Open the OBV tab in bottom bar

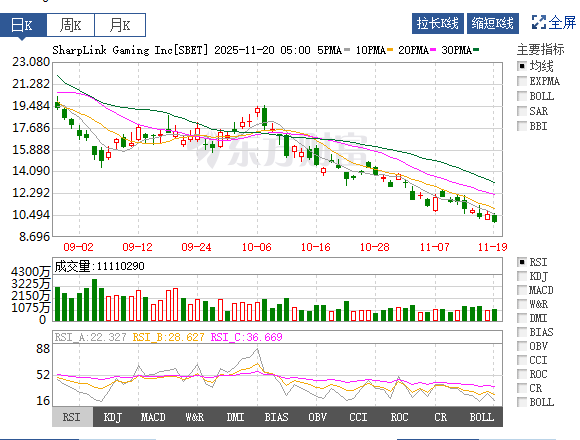click(x=317, y=417)
